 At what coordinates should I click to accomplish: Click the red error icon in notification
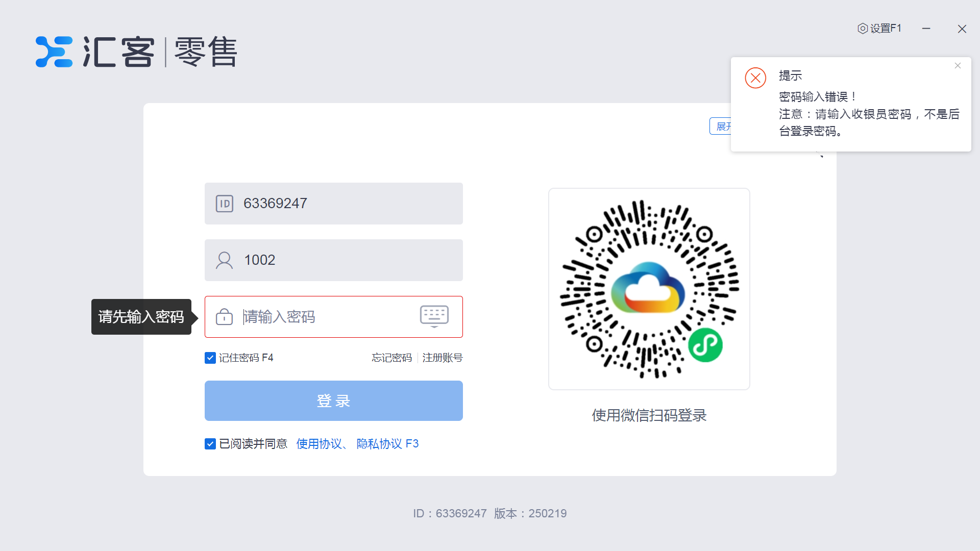click(755, 78)
